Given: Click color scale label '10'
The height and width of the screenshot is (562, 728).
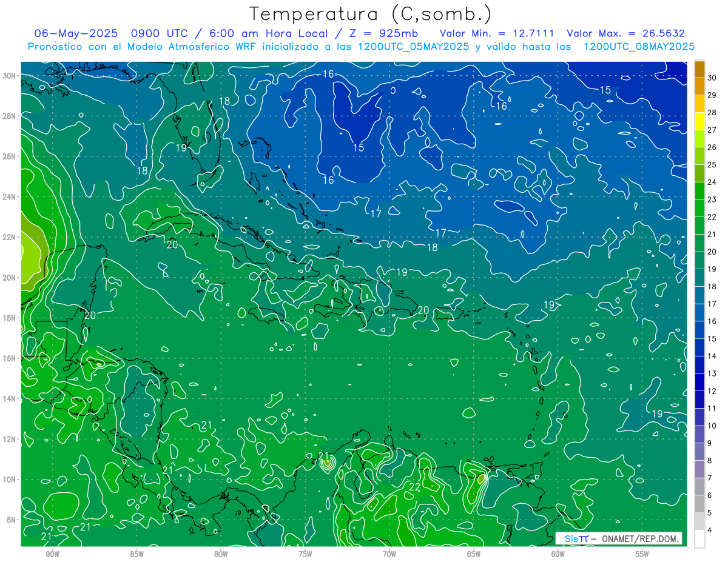Looking at the screenshot, I should [x=712, y=426].
